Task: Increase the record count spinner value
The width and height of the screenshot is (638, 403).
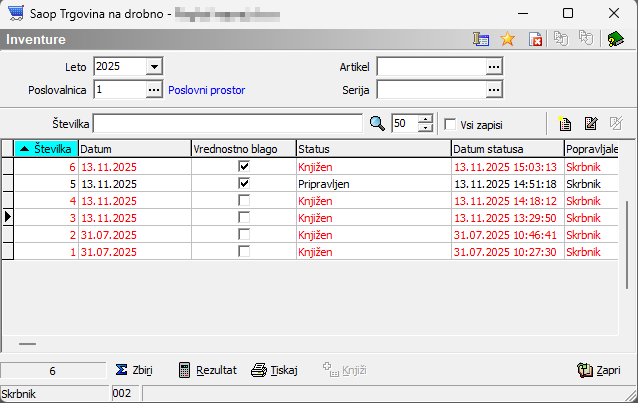Action: click(425, 119)
